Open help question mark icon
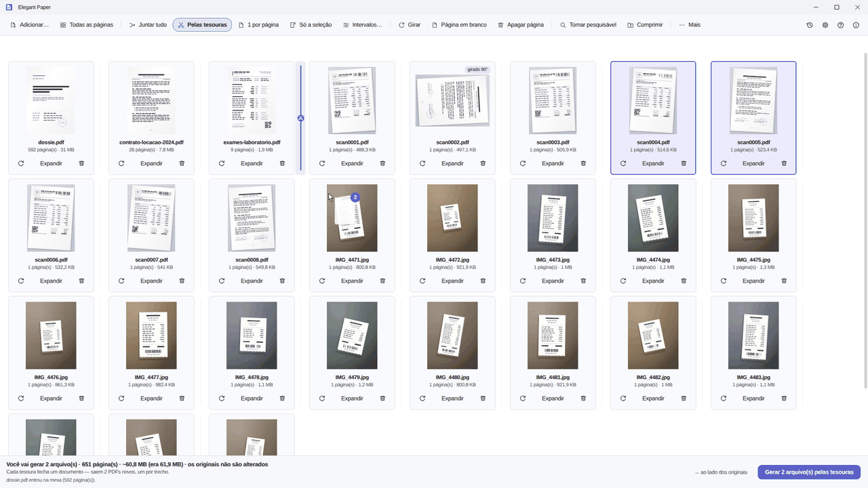This screenshot has height=488, width=868. [841, 25]
